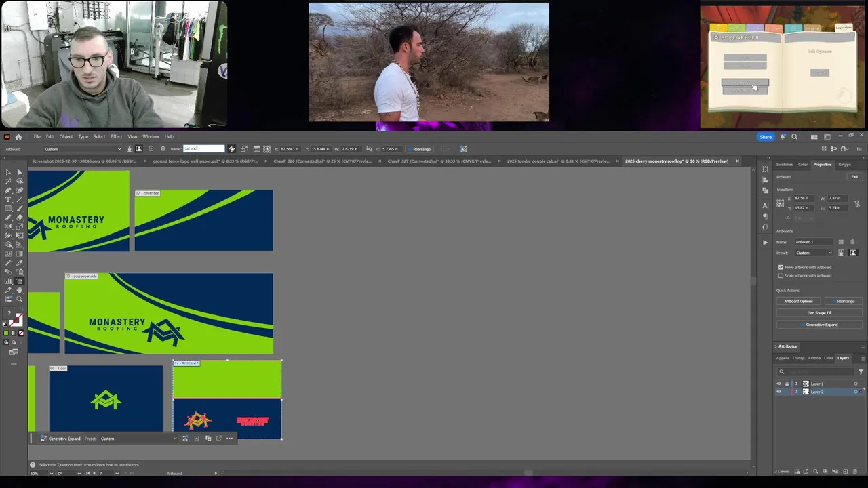
Task: Uncheck Move artwork with Artboard
Action: [x=781, y=267]
